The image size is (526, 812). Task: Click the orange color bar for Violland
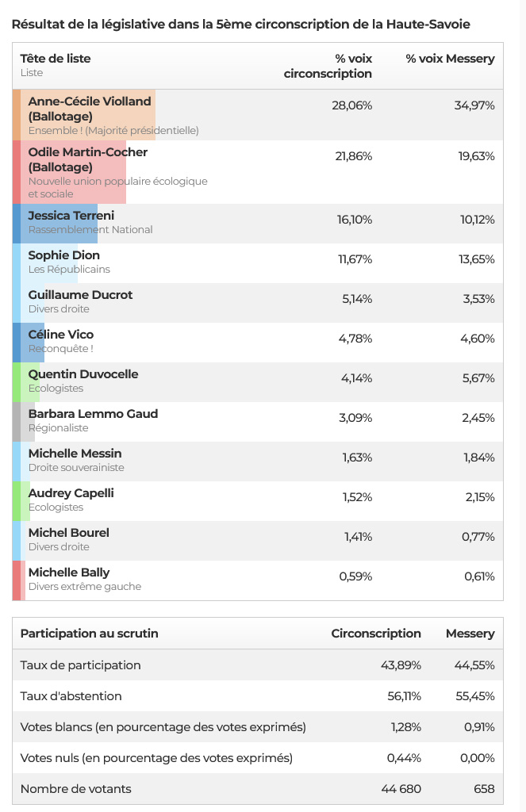[17, 115]
